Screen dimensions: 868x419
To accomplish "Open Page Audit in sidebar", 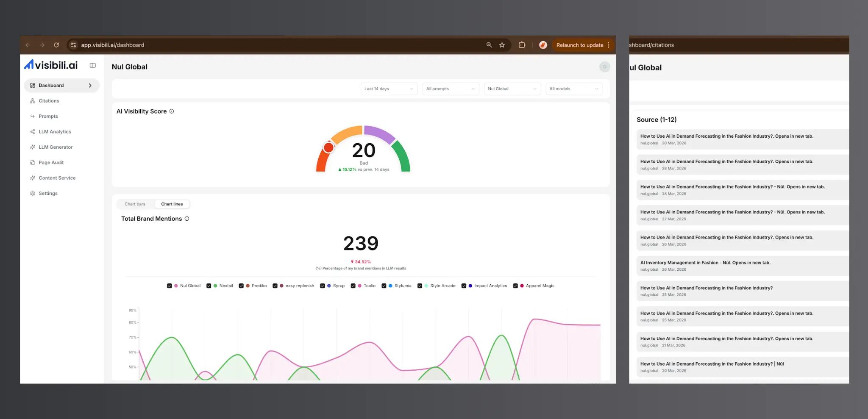I will click(x=51, y=163).
